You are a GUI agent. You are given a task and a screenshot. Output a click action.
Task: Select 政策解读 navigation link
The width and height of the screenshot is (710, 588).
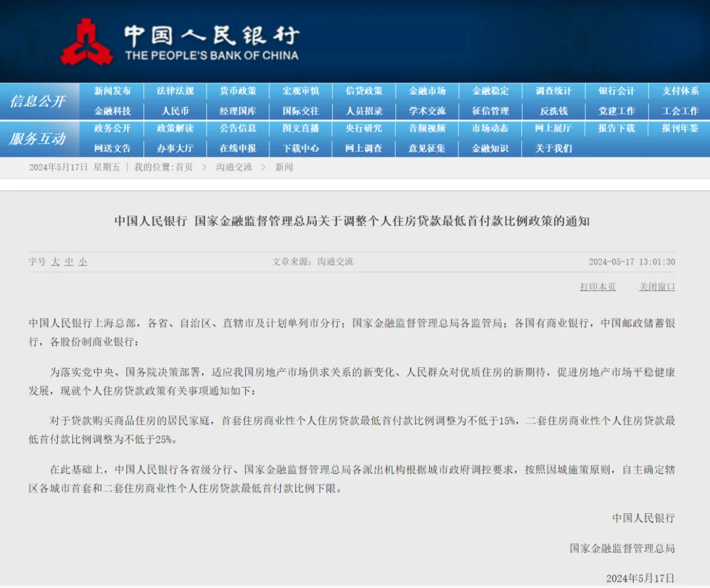point(176,129)
